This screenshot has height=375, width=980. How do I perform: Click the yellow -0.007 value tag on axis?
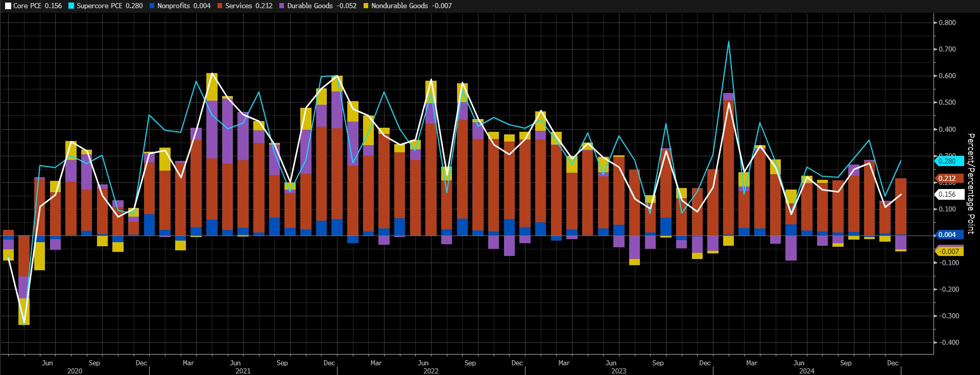(x=949, y=251)
